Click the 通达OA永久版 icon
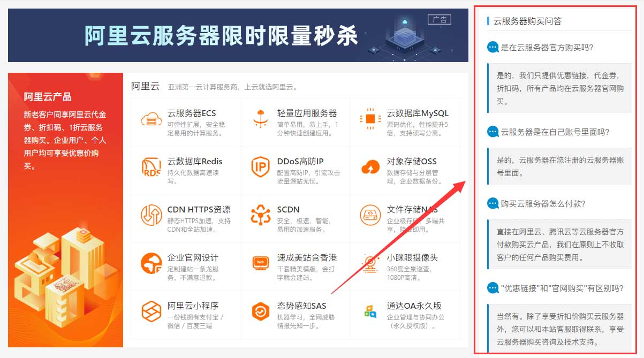 click(x=370, y=311)
